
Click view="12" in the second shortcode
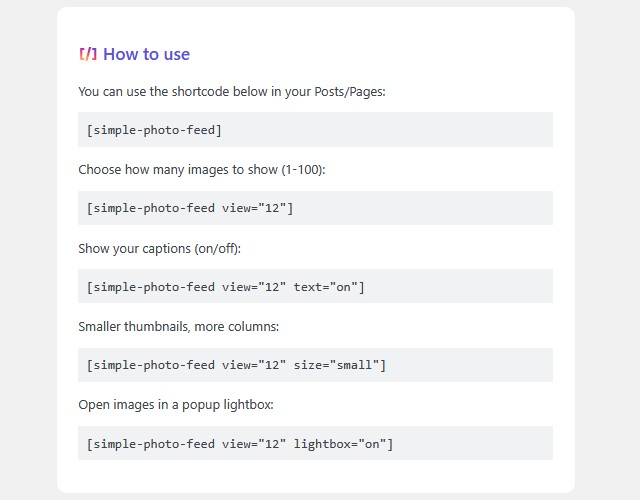pos(254,208)
